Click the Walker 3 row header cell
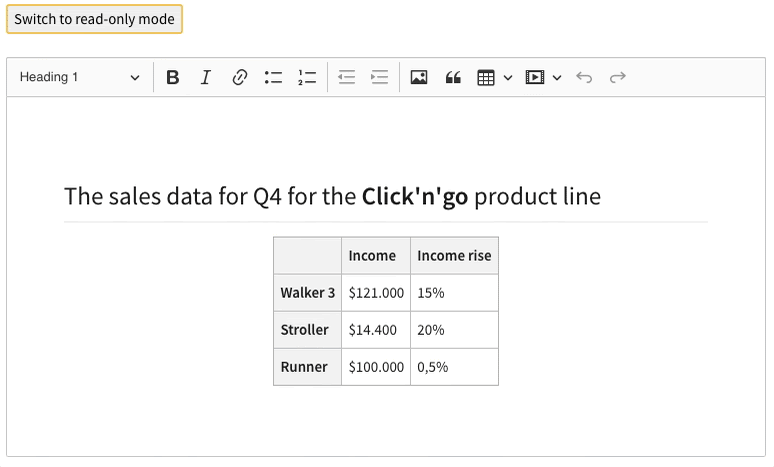 (307, 293)
